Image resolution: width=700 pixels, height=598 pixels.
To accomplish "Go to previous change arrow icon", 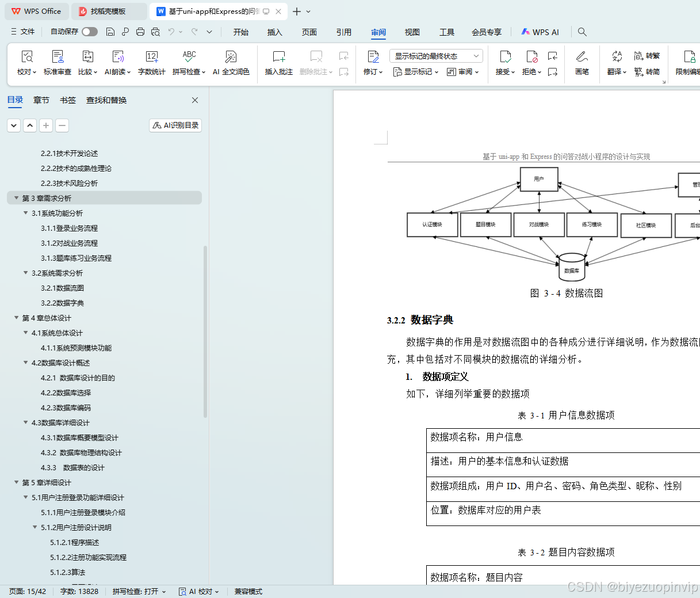I will pyautogui.click(x=553, y=56).
